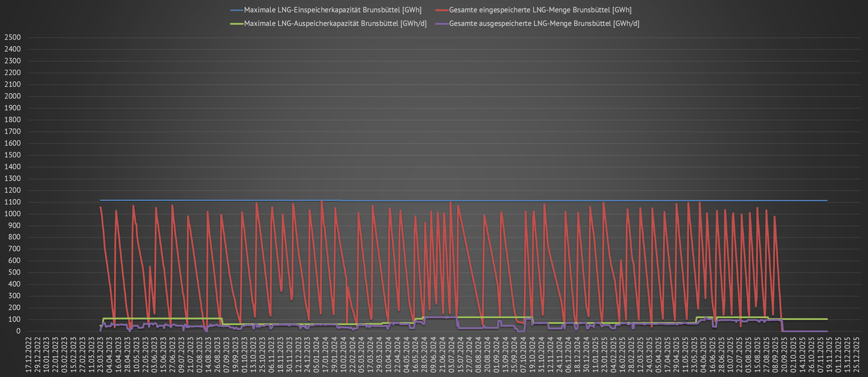Click the 500 y-axis value label
Viewport: 868px width, 377px height.
14,272
